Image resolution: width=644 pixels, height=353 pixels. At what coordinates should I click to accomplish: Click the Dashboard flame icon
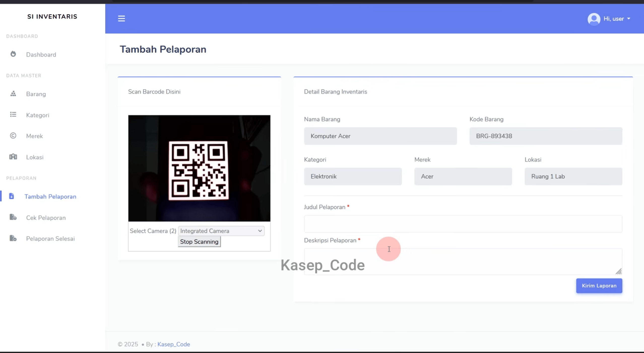pyautogui.click(x=13, y=54)
